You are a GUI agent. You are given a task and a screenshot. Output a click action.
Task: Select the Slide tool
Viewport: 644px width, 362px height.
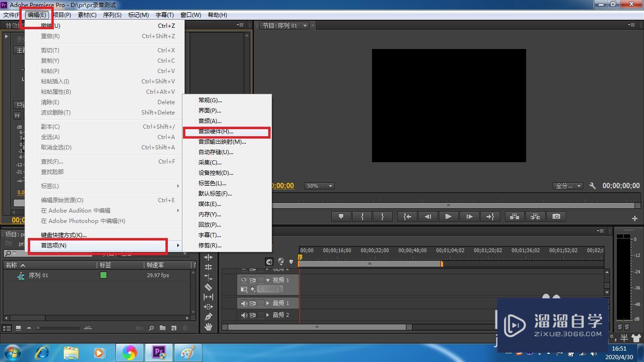pos(208,306)
